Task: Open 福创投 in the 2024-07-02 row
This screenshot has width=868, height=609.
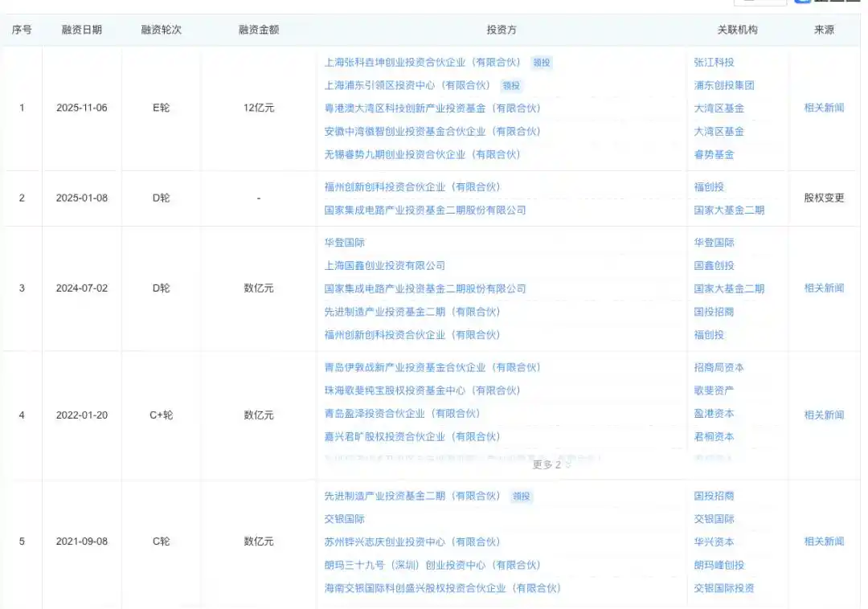Action: coord(709,335)
